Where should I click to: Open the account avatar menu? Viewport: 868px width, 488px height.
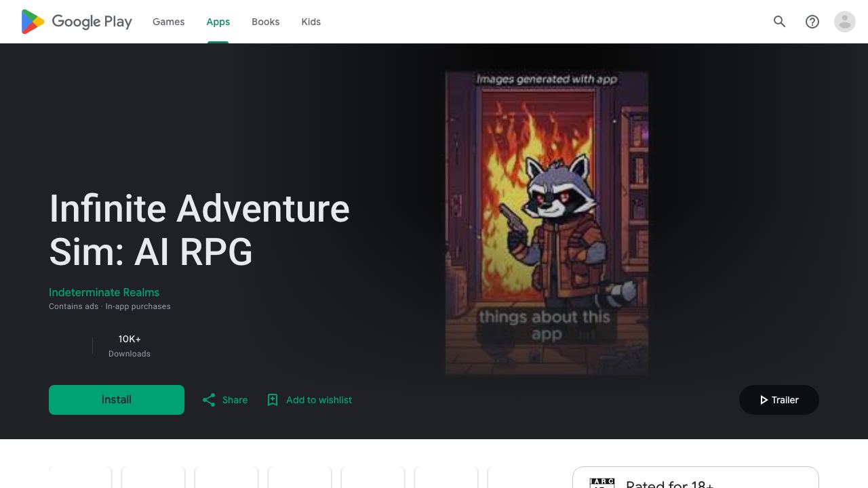(845, 22)
